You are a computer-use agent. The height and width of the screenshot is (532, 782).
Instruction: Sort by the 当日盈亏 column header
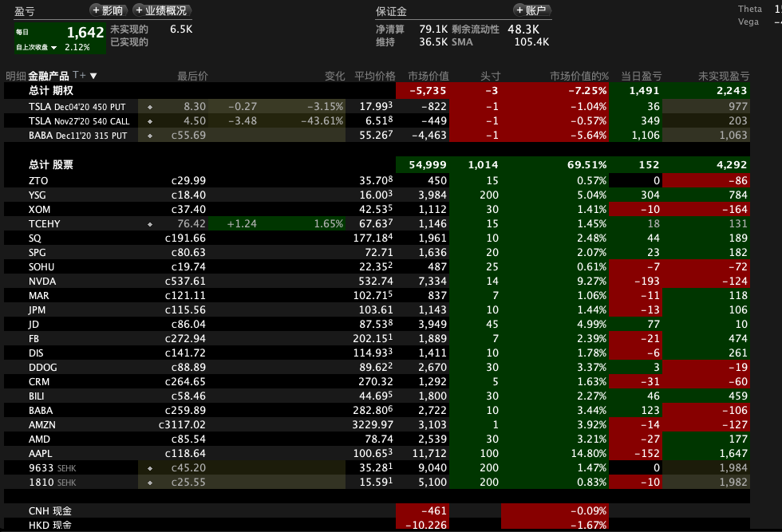tap(642, 76)
